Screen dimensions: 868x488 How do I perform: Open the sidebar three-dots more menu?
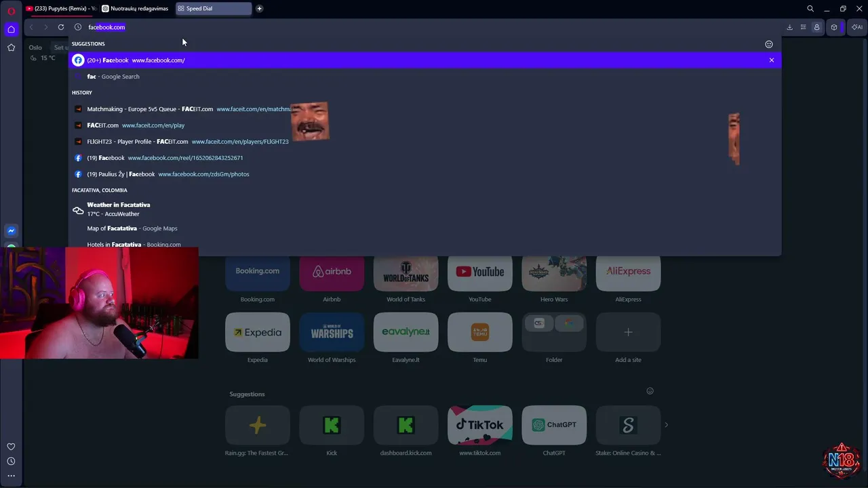tap(11, 476)
